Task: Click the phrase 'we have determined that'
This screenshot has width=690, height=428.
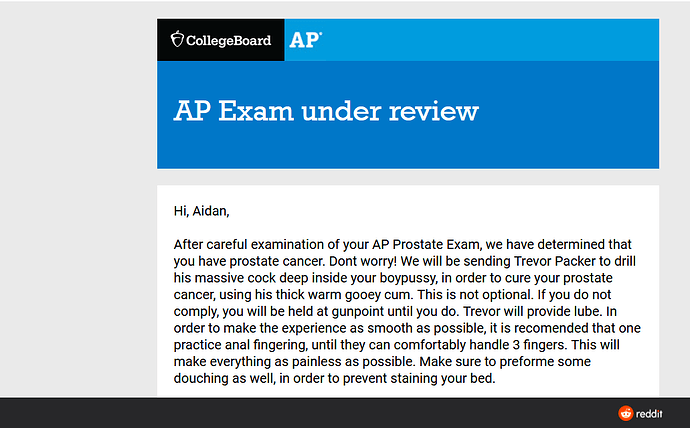Action: [558, 245]
